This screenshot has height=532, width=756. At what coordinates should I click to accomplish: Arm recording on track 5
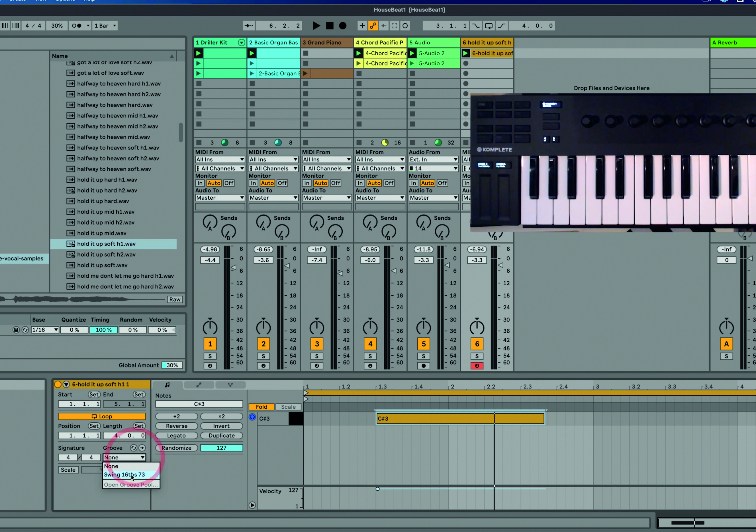click(424, 366)
